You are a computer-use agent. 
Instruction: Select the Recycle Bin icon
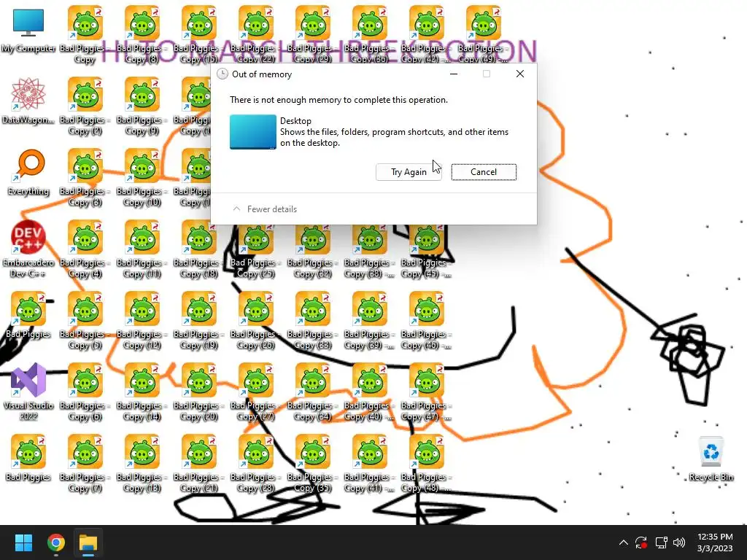(x=711, y=458)
